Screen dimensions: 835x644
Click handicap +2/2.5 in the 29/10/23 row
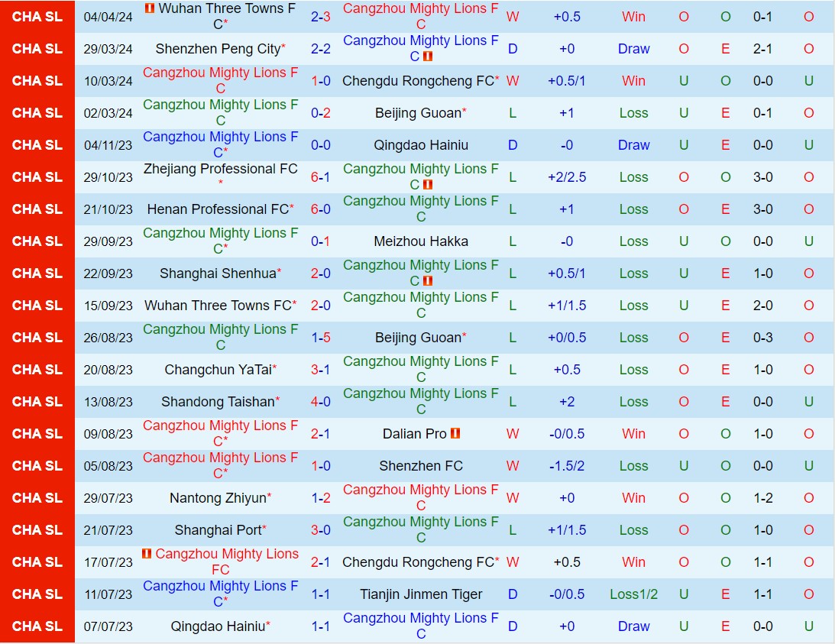[567, 177]
